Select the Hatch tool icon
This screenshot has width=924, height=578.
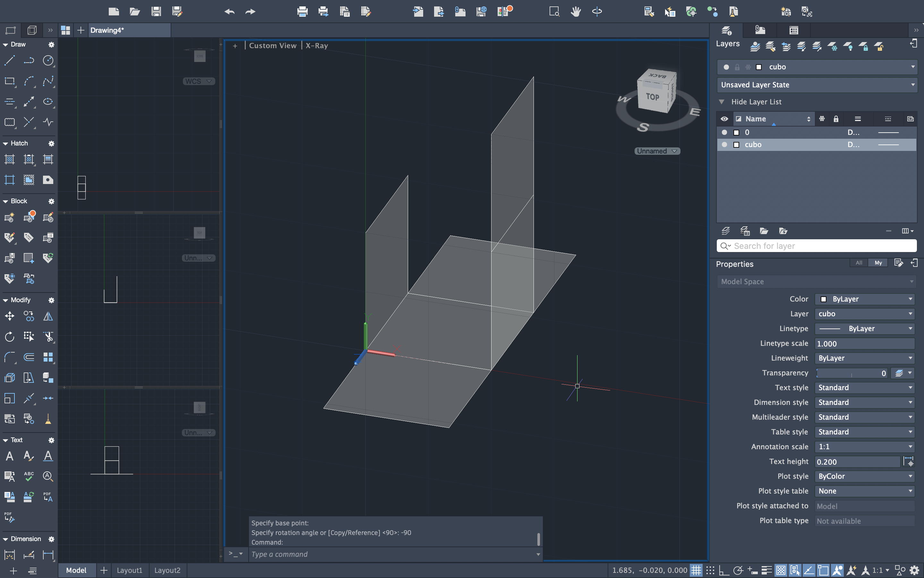tap(10, 159)
